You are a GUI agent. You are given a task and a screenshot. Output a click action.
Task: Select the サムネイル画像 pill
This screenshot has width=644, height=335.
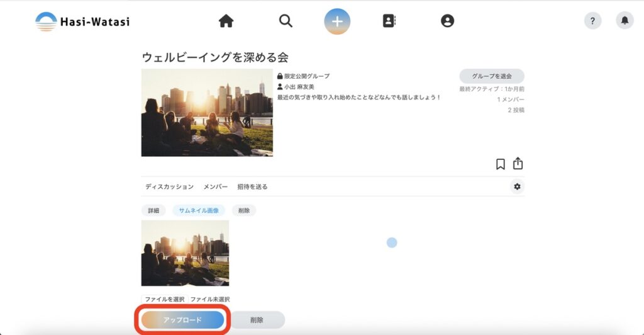coord(199,210)
